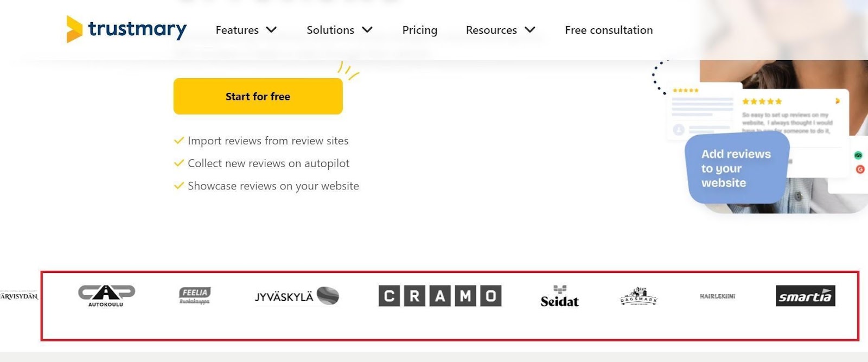This screenshot has height=362, width=868.
Task: Click the CRAMO logo
Action: 440,296
